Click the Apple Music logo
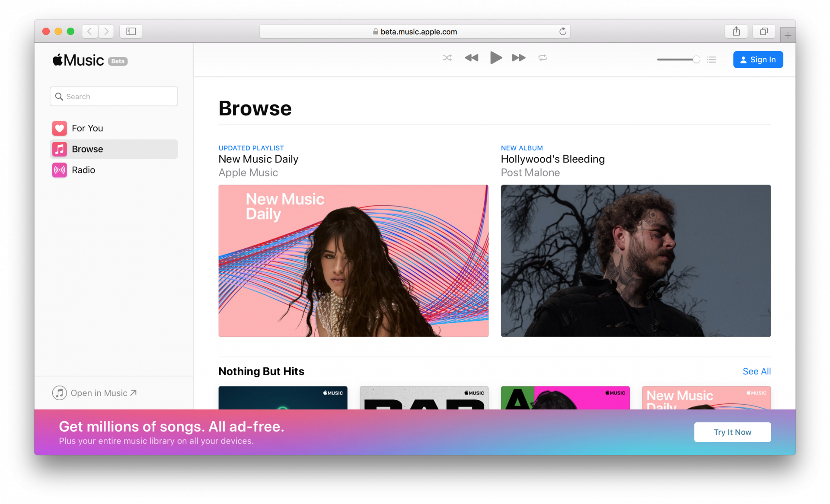Viewport: 830px width, 504px height. [78, 60]
